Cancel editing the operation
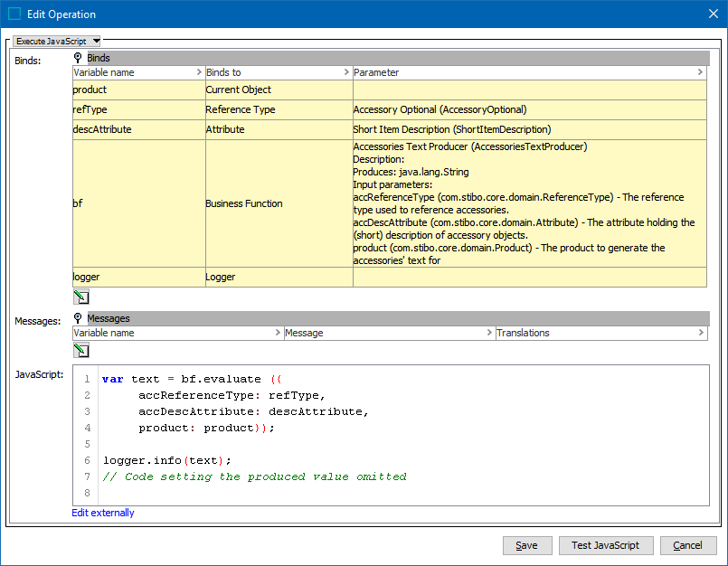Image resolution: width=728 pixels, height=566 pixels. click(687, 545)
